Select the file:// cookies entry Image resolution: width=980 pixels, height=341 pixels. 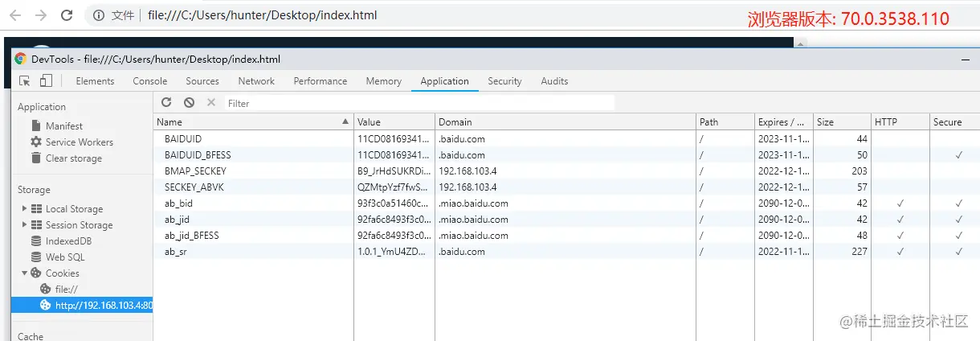[x=66, y=290]
